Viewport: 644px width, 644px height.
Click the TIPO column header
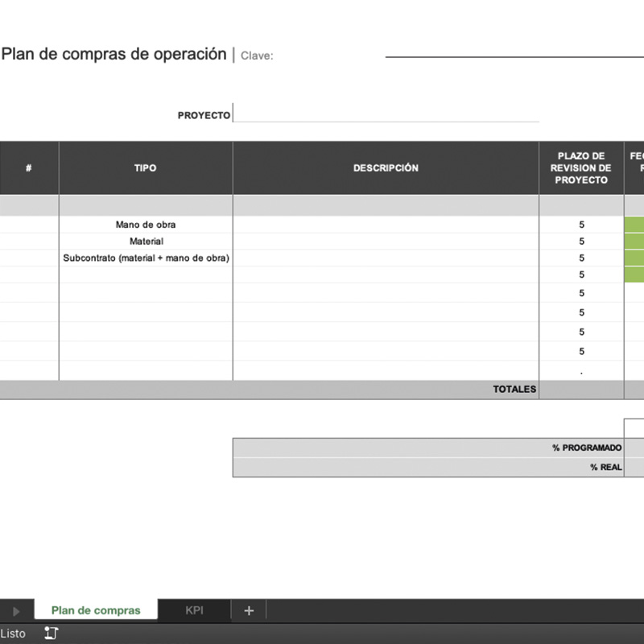coord(146,168)
